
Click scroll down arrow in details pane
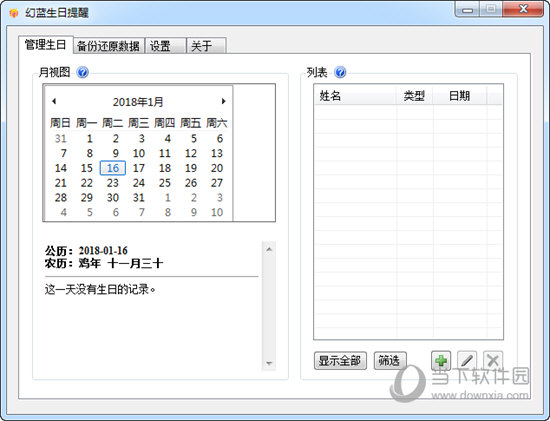(269, 363)
